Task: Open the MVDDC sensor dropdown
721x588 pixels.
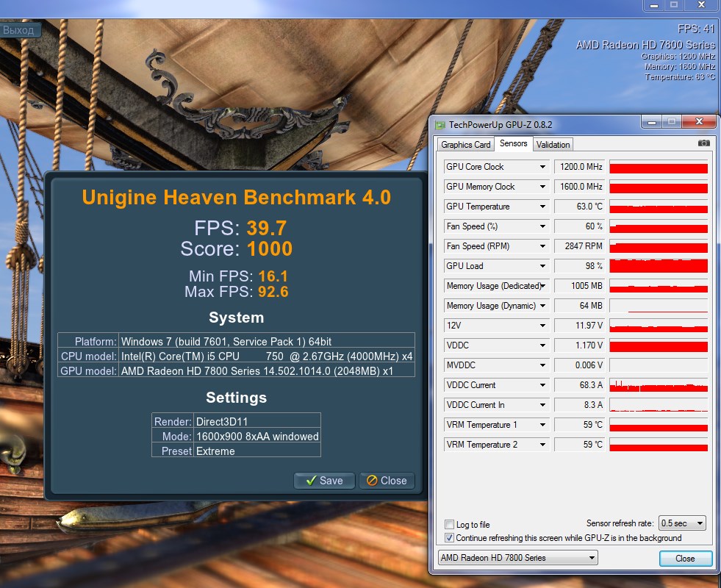Action: 542,365
